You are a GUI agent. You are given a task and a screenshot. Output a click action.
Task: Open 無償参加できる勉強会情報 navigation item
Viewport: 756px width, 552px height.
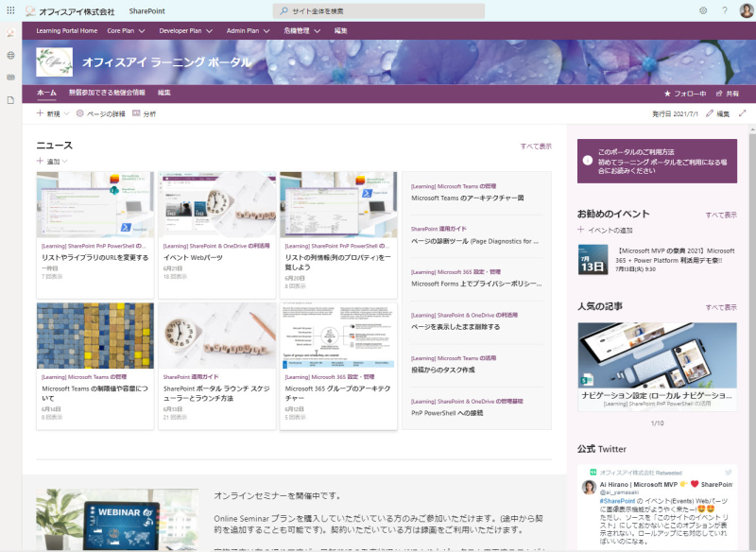tap(107, 93)
